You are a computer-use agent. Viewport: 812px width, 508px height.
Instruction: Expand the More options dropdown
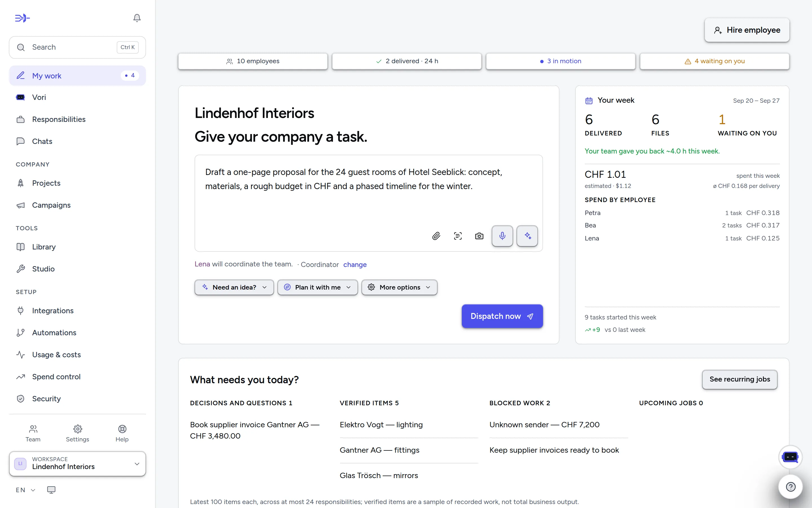pyautogui.click(x=399, y=287)
